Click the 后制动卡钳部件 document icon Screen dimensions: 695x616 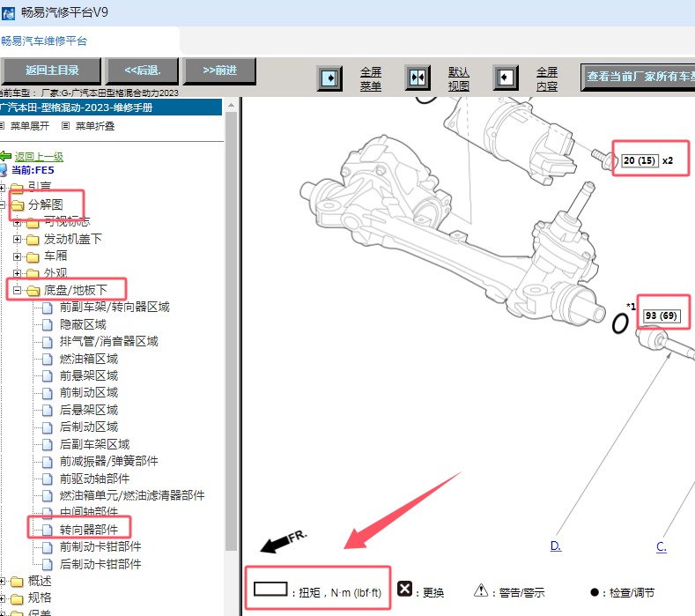point(48,564)
